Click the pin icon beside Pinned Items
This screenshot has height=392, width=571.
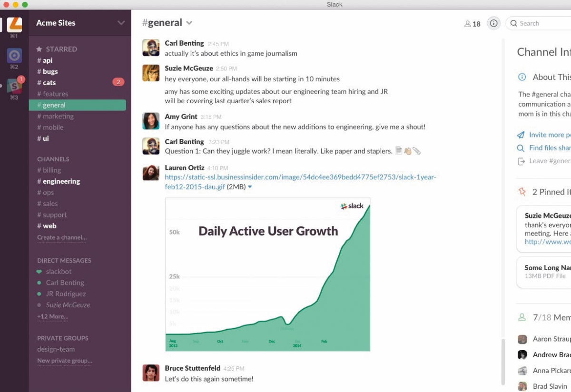[522, 192]
